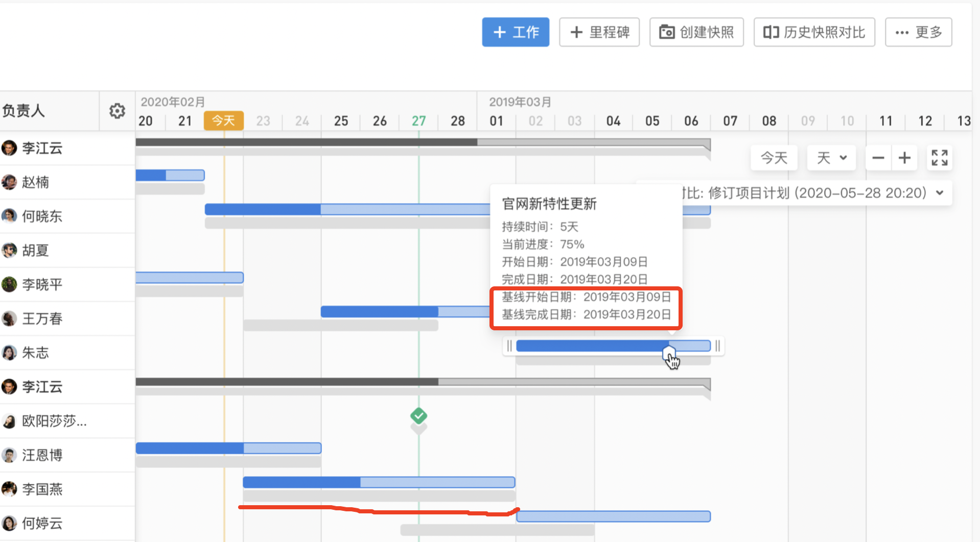Click right resize grip of selected bar

[718, 346]
